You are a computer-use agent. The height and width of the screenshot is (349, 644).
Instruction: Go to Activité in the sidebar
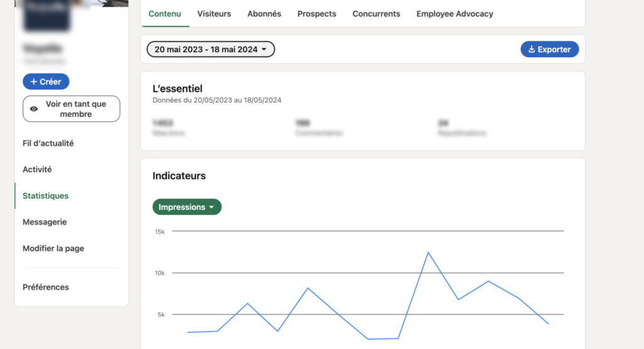coord(37,170)
